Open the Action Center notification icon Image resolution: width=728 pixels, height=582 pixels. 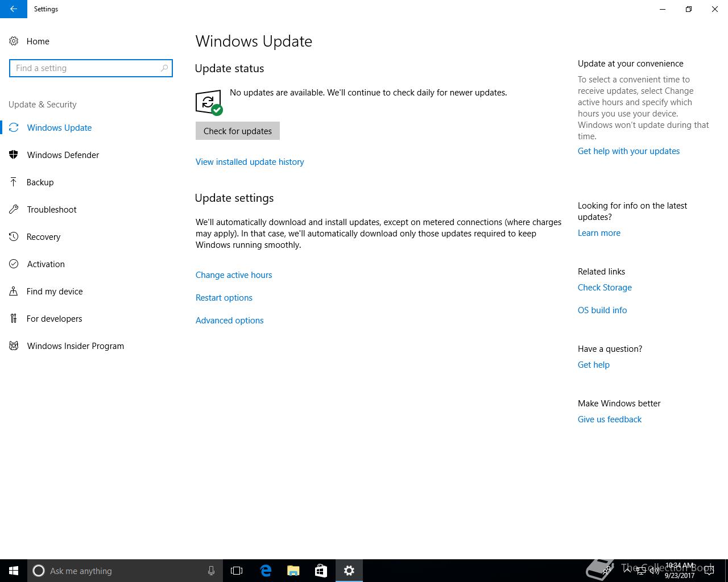pos(709,571)
